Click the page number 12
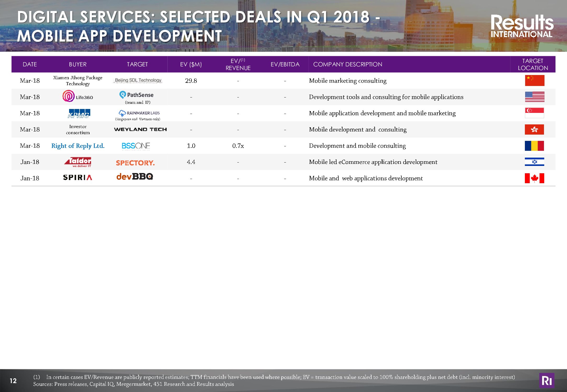567x392 pixels. (13, 381)
